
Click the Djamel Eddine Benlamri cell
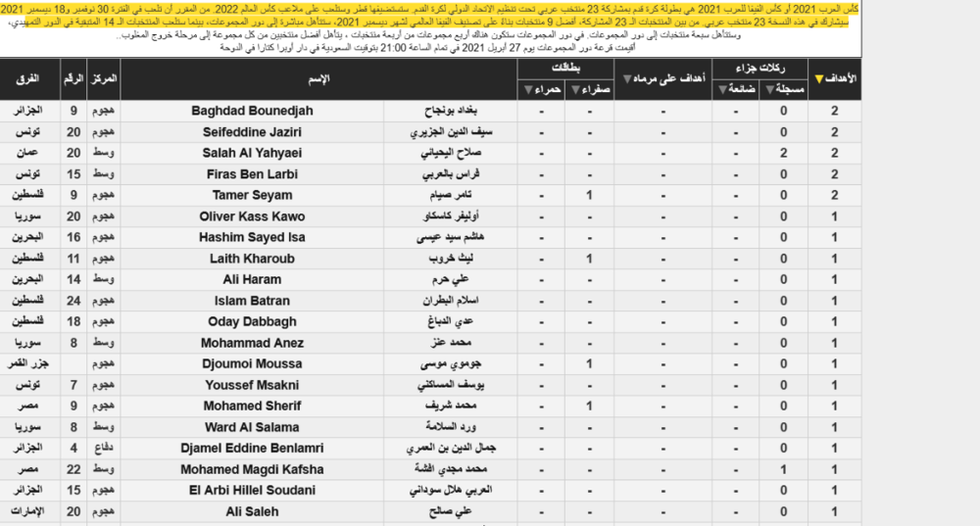point(252,449)
